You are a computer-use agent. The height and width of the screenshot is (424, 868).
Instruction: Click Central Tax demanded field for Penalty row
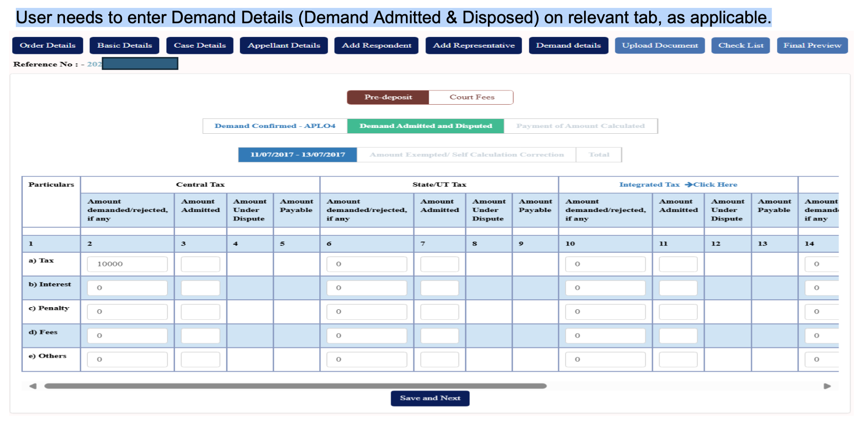(127, 311)
